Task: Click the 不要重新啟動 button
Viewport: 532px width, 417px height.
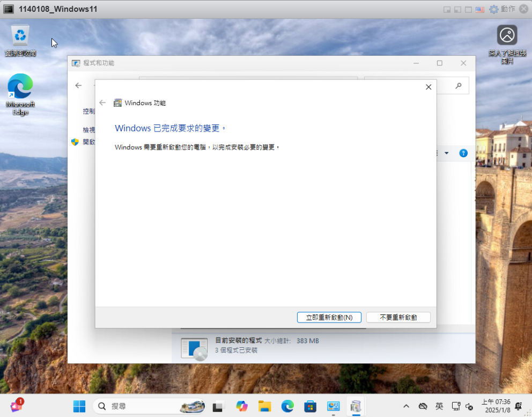Action: tap(398, 318)
